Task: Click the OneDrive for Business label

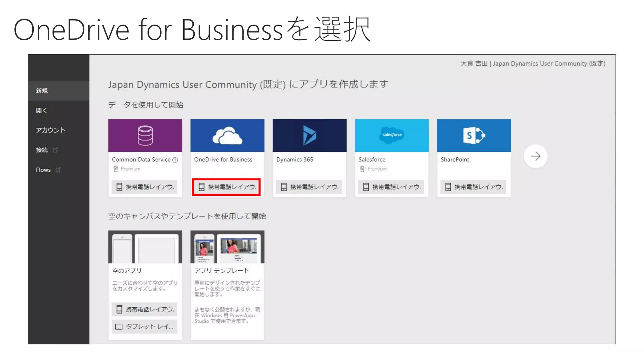Action: (x=223, y=160)
